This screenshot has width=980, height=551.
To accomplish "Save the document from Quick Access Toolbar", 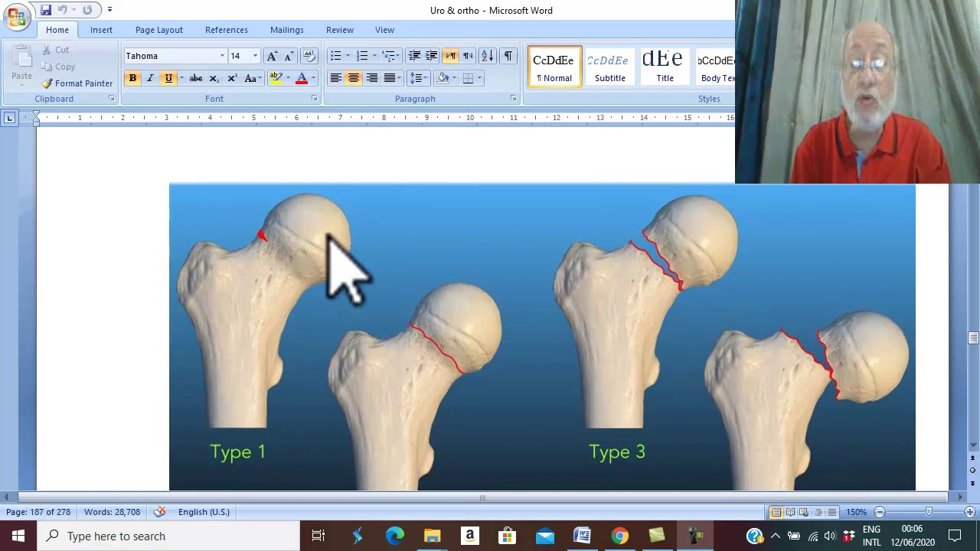I will 46,10.
